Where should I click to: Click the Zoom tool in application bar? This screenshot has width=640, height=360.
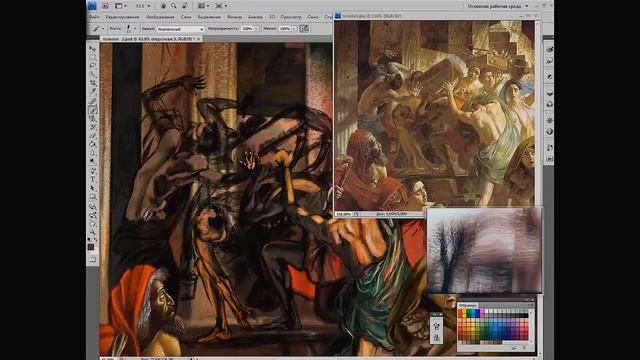tap(174, 6)
